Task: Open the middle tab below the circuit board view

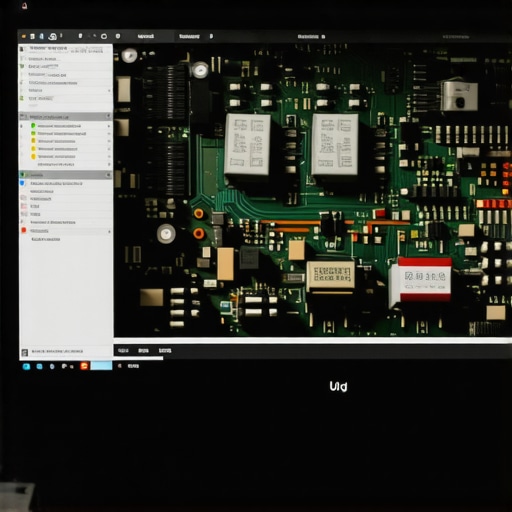Action: [143, 351]
